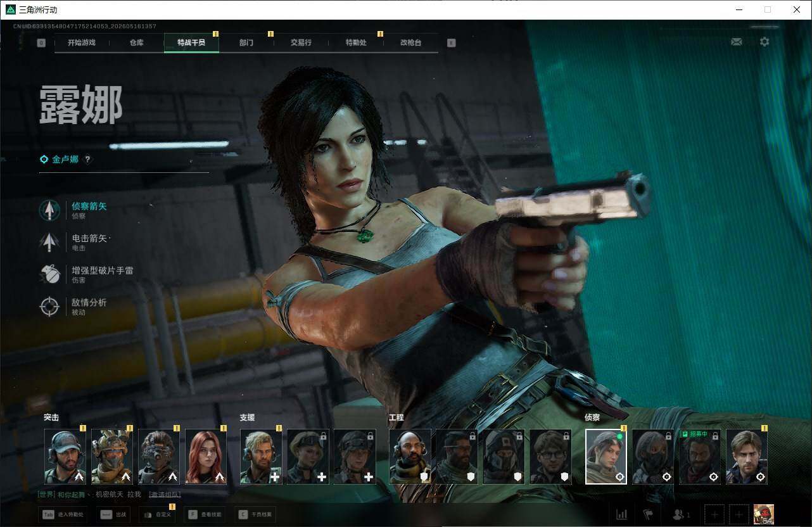Minimize the 三角洲行动 window

pos(739,10)
